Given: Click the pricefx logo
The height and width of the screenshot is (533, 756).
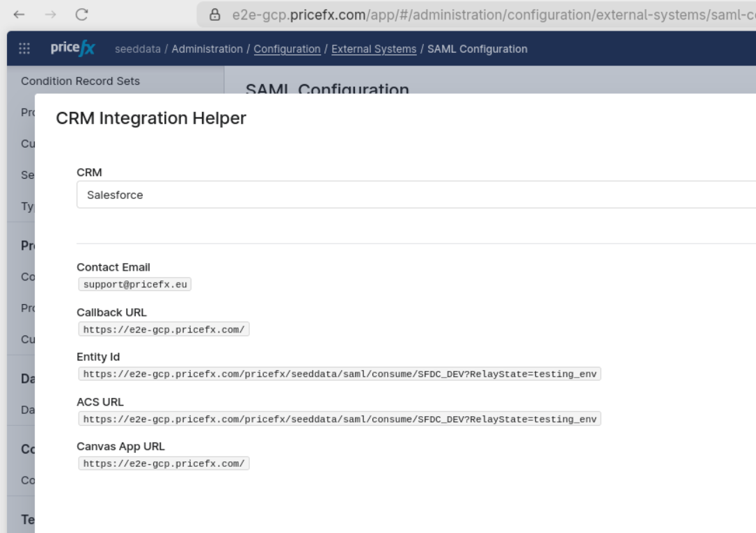Looking at the screenshot, I should click(x=73, y=49).
